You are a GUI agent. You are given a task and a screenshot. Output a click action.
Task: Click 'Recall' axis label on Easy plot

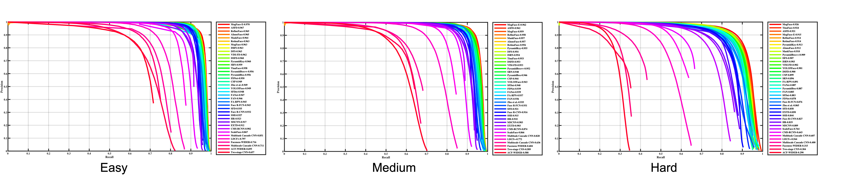click(x=109, y=157)
